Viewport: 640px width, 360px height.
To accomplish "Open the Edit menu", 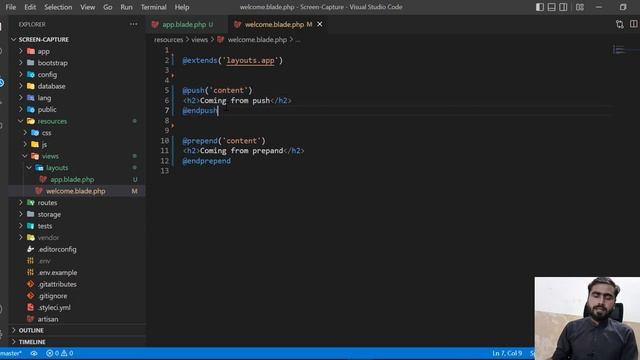I will pyautogui.click(x=30, y=7).
